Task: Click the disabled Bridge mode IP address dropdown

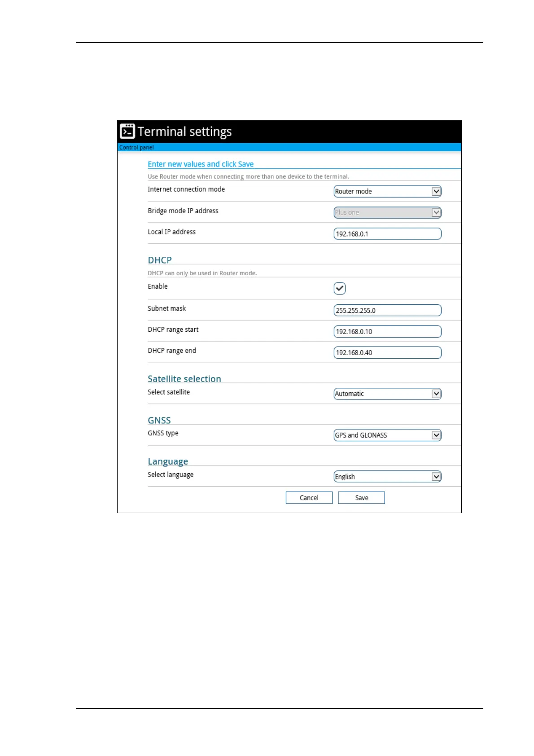Action: click(387, 212)
